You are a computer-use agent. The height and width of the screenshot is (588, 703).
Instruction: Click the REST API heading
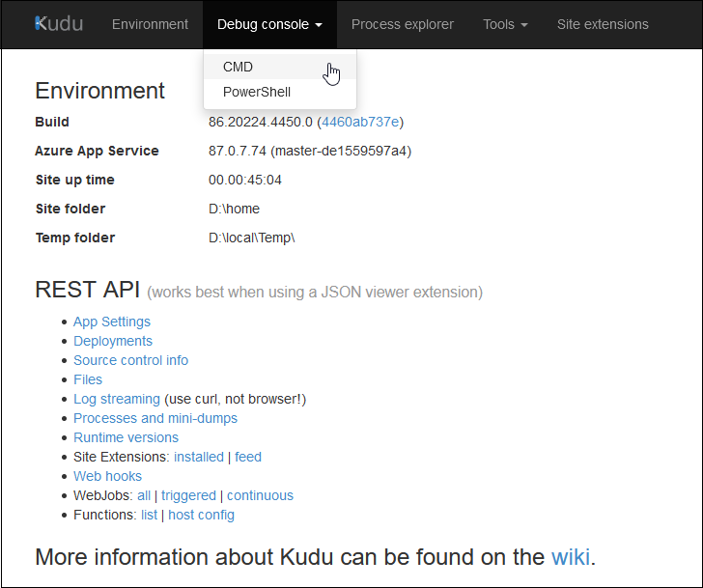[88, 289]
